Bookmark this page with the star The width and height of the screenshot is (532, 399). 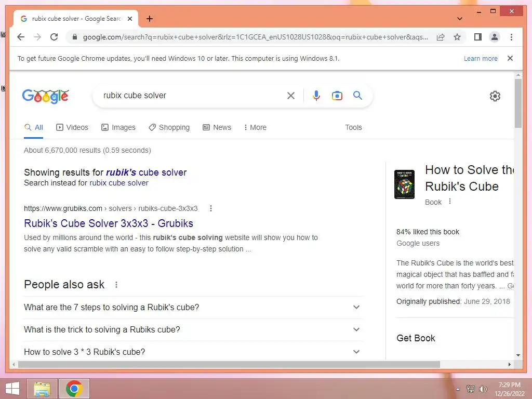point(457,37)
